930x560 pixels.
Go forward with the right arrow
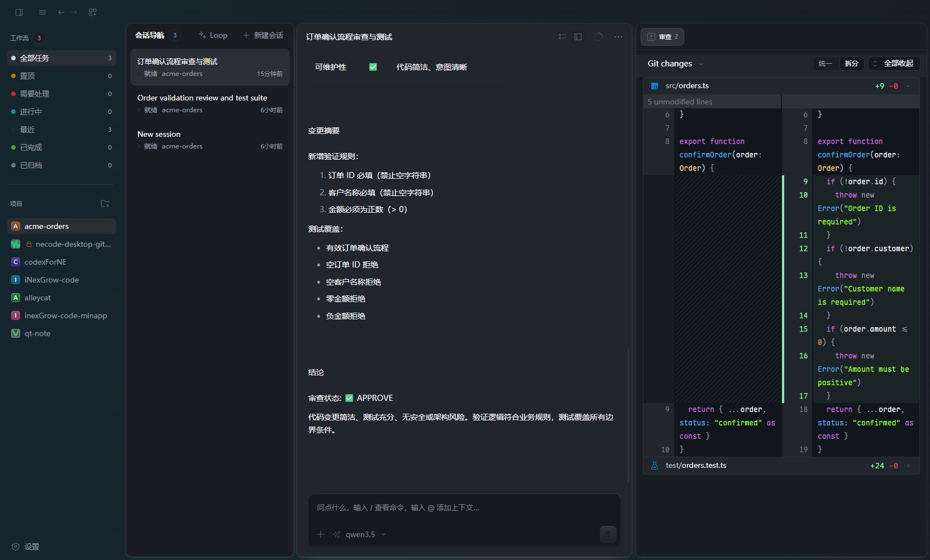point(74,12)
